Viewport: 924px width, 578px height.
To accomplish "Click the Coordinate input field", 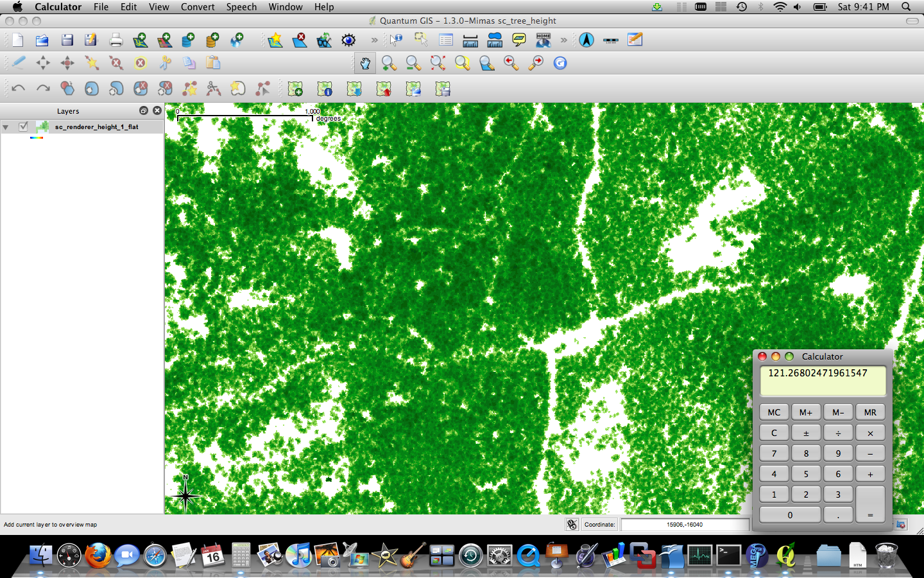I will (x=684, y=525).
